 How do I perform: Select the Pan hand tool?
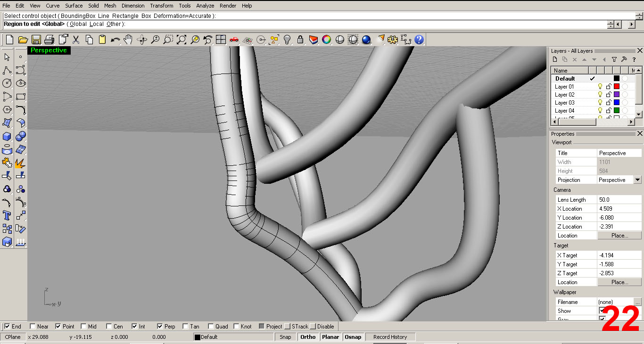(x=128, y=40)
